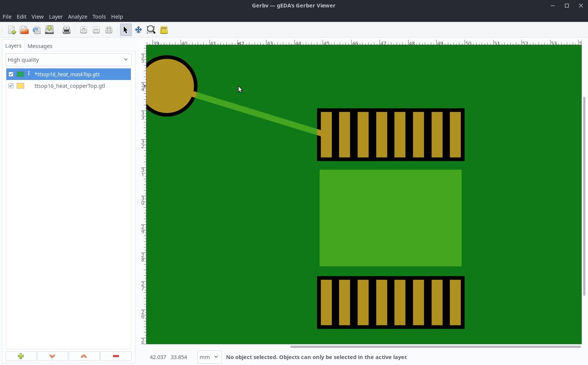This screenshot has height=365, width=588.
Task: Toggle visibility of ttsop16_heat_copperTop.gtl layer
Action: click(11, 86)
